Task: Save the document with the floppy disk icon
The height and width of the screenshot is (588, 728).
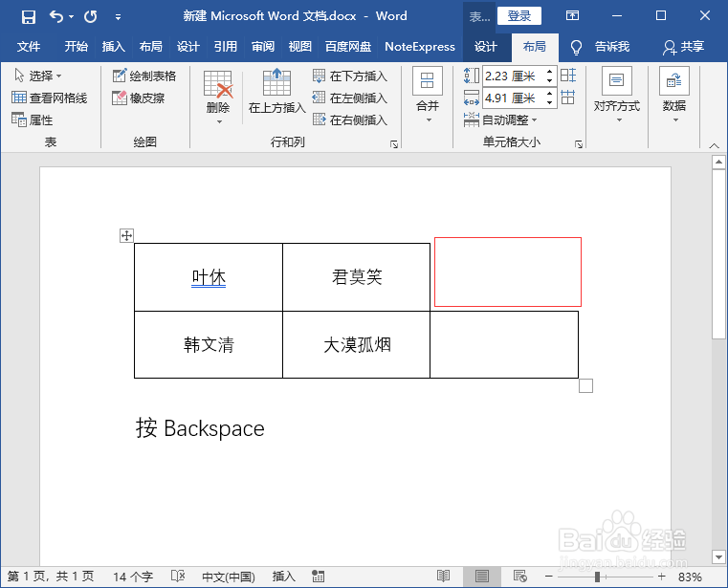Action: pyautogui.click(x=29, y=17)
